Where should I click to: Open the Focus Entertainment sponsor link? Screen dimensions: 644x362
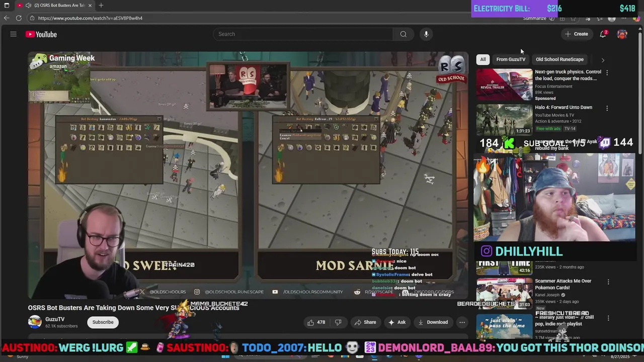[x=553, y=86]
